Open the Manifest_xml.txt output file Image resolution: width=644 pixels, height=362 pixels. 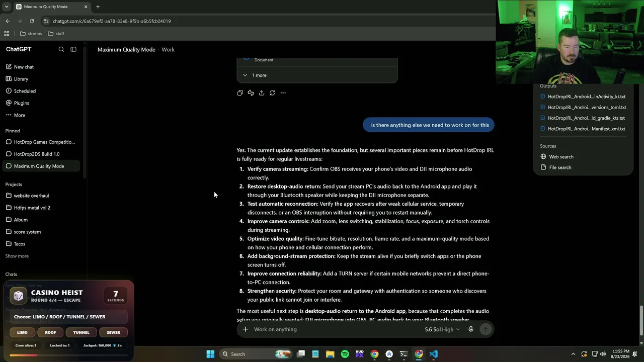(583, 129)
